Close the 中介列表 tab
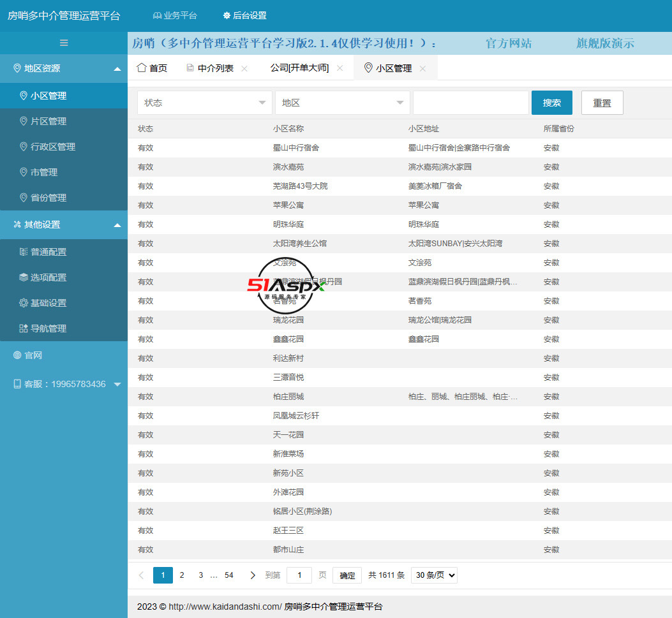 tap(244, 68)
